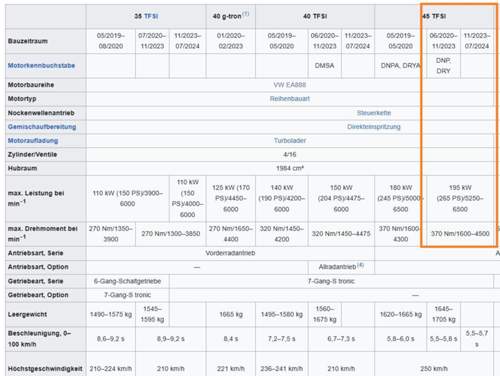Select the 45 TFSI column header
This screenshot has height=376, width=500.
pos(434,16)
